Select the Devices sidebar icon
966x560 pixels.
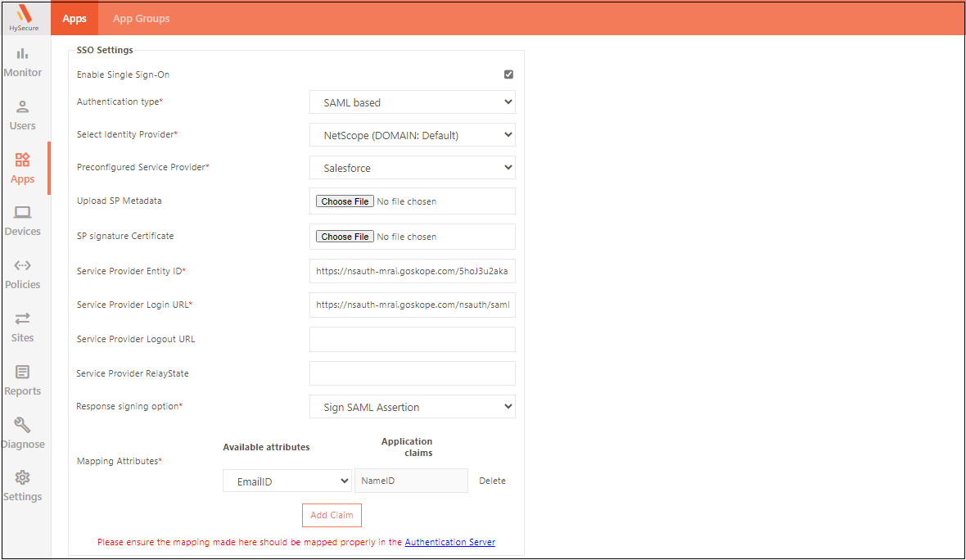(x=23, y=221)
